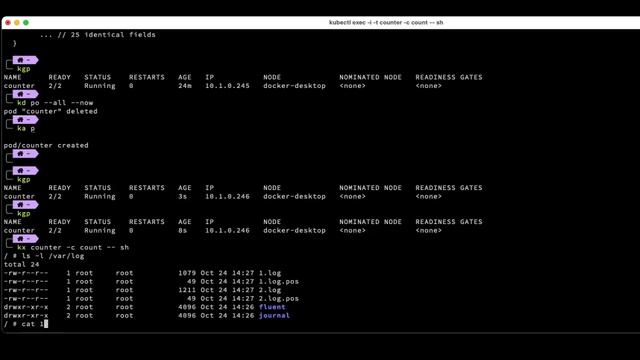Viewport: 640px width, 360px height.
Task: Click 'docker-desktop' in the 24m-age row
Action: [294, 86]
